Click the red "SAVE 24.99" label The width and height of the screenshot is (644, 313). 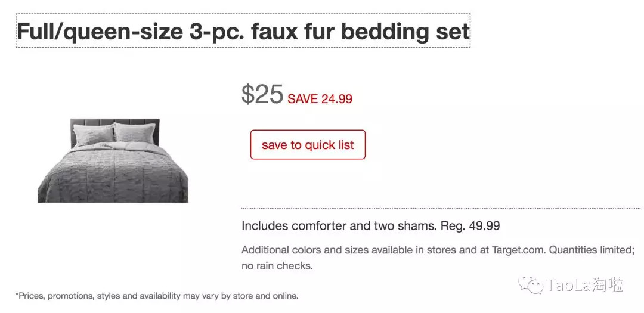coord(320,99)
